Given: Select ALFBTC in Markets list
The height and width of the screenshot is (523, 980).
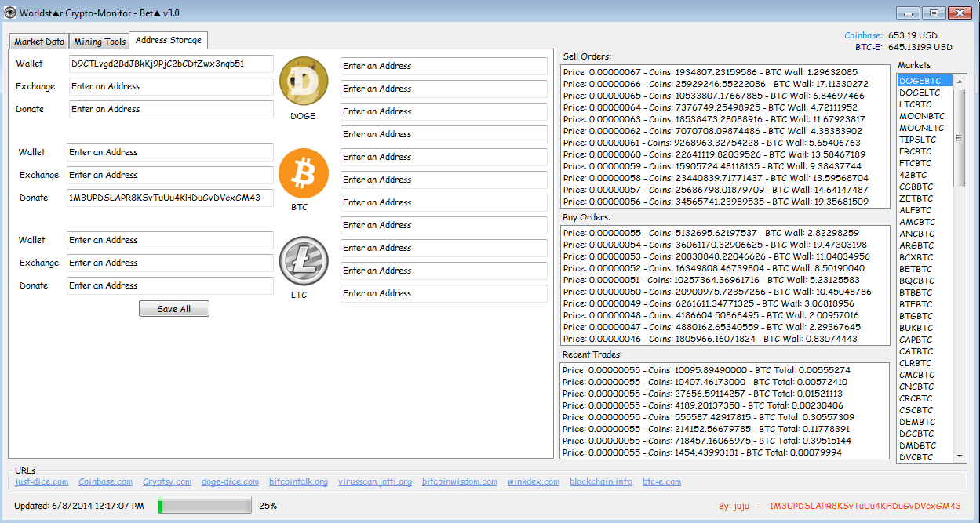Looking at the screenshot, I should pos(925,210).
